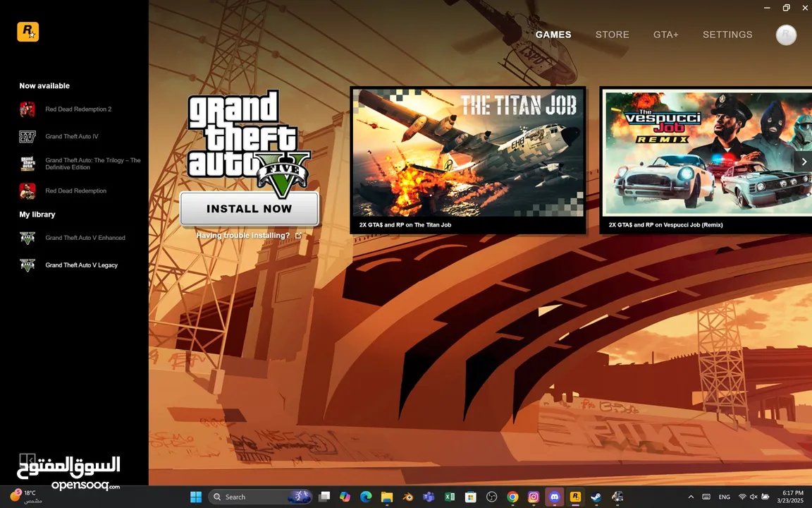
Task: Click the Rockstar Games logo icon
Action: click(x=28, y=32)
